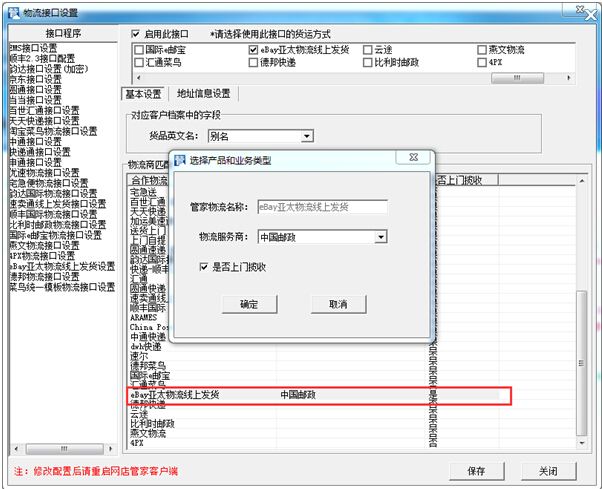Click the 选择产品和业务类型 dialog title icon
Viewport: 602px width, 489px height.
click(x=179, y=160)
